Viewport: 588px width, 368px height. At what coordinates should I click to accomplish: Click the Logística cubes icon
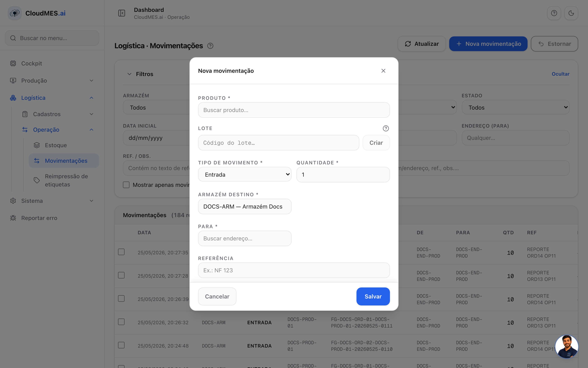point(13,98)
